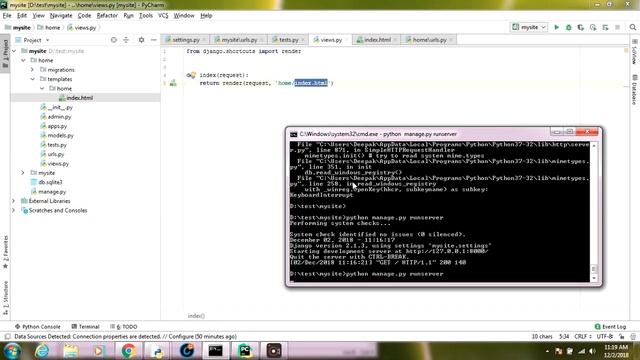Click the Windows Start button

point(12,351)
